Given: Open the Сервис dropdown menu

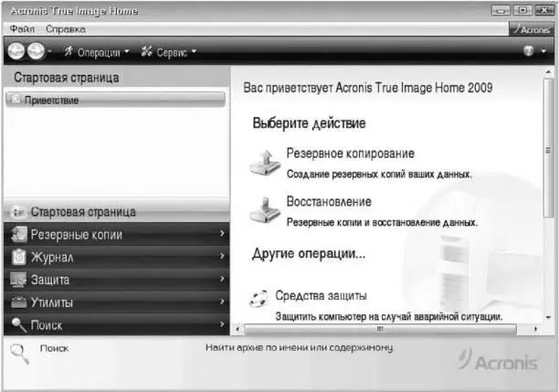Looking at the screenshot, I should tap(176, 52).
